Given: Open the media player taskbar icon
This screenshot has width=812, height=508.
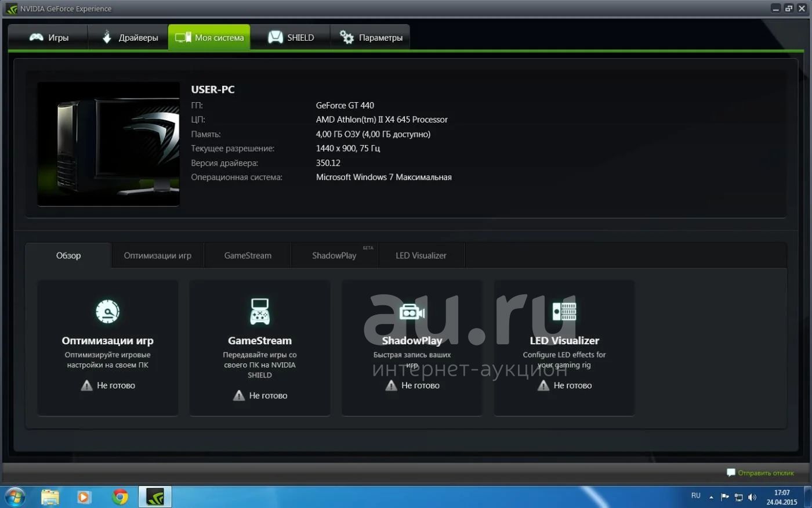Looking at the screenshot, I should tap(84, 497).
